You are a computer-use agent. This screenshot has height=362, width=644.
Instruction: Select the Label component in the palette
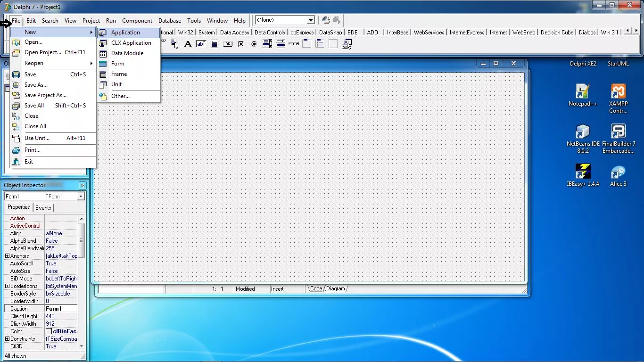coord(188,44)
